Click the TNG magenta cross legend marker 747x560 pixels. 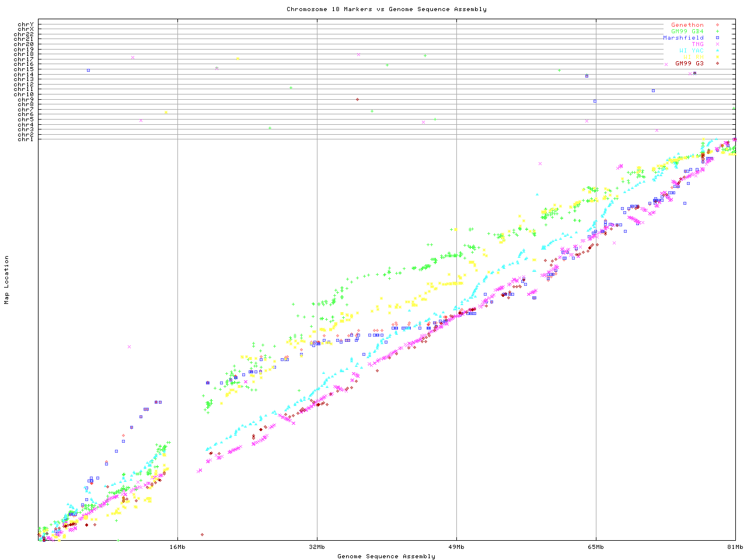click(717, 44)
